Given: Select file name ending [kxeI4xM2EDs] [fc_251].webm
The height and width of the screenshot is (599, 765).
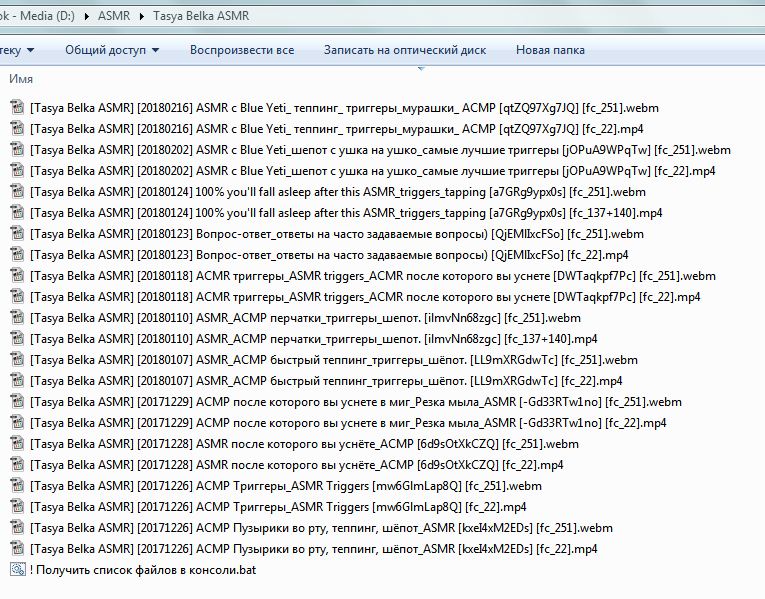Looking at the screenshot, I should pos(322,528).
